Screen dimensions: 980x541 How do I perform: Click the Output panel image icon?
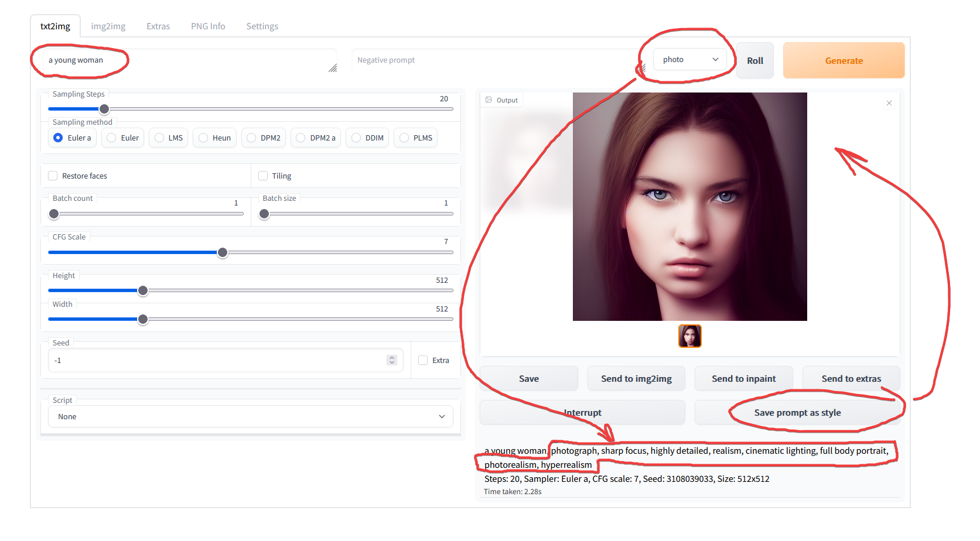[490, 100]
